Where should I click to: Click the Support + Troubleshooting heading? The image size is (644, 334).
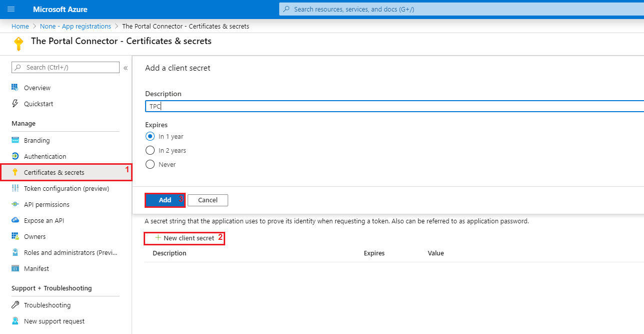click(52, 288)
